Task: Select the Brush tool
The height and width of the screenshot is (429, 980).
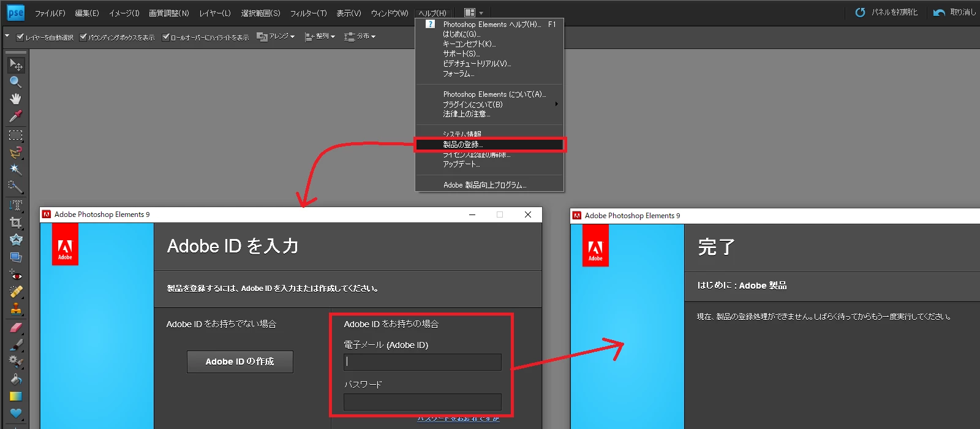Action: [16, 345]
